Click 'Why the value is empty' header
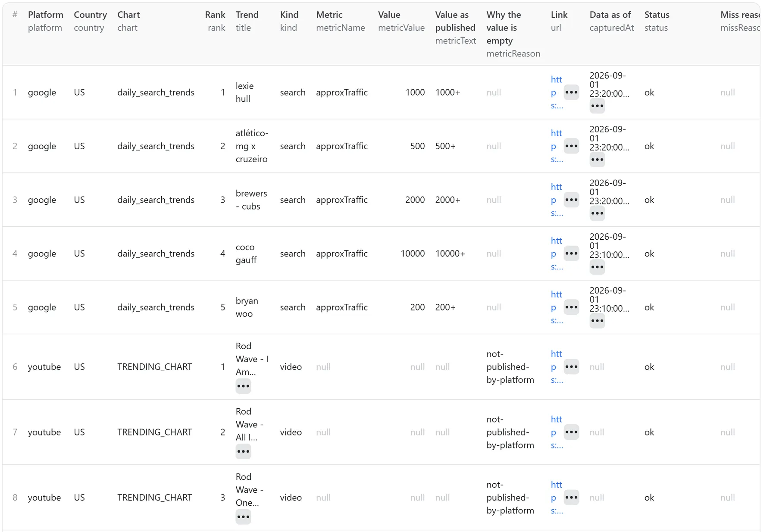Screen dimensions: 776x532 click(513, 34)
